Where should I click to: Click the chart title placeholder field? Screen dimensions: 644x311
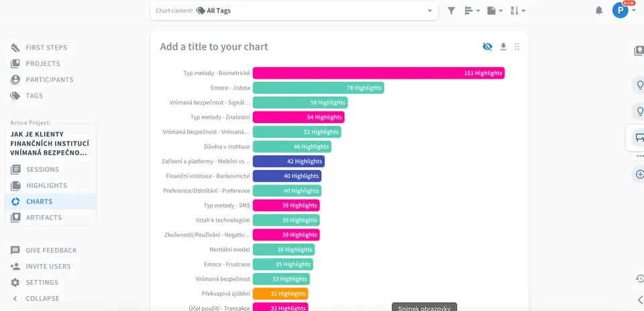coord(214,46)
